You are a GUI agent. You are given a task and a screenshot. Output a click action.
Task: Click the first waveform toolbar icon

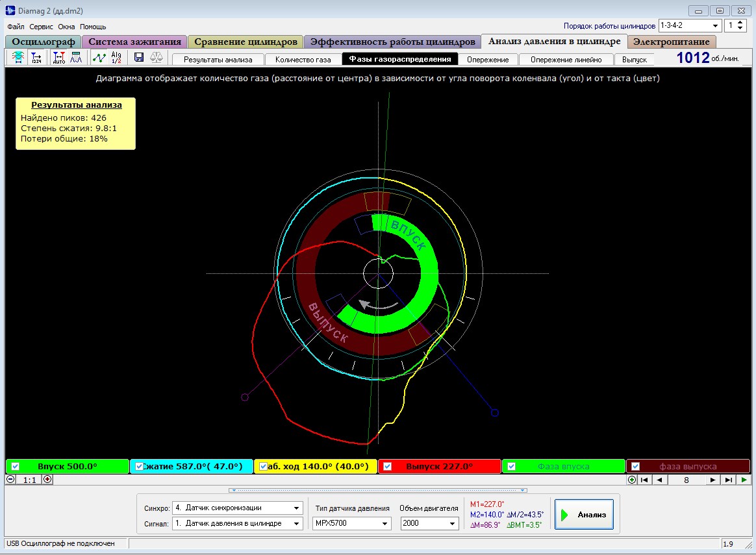(18, 58)
